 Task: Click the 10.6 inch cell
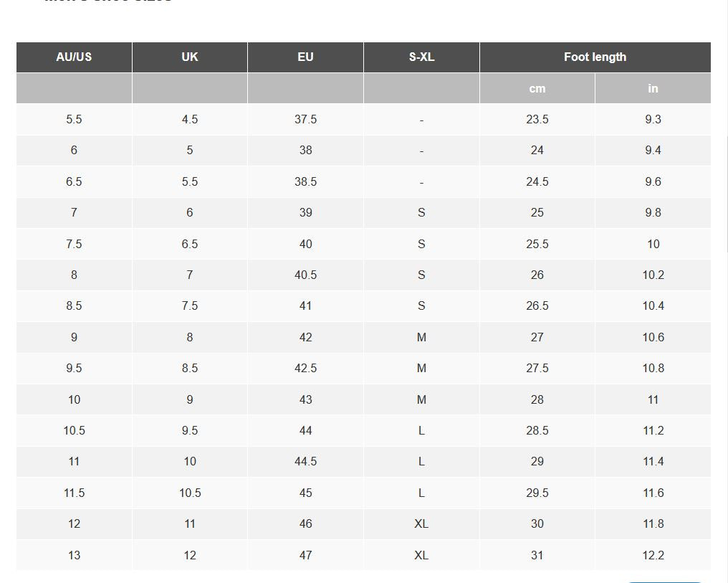click(653, 337)
